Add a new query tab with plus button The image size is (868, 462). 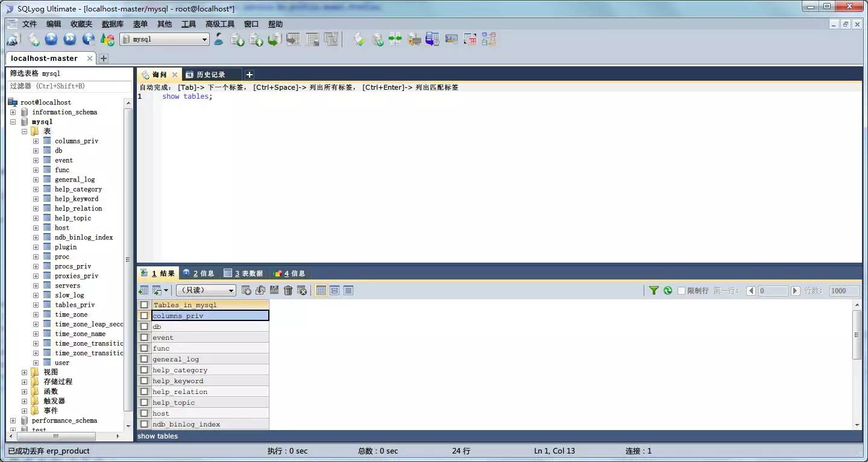coord(250,75)
